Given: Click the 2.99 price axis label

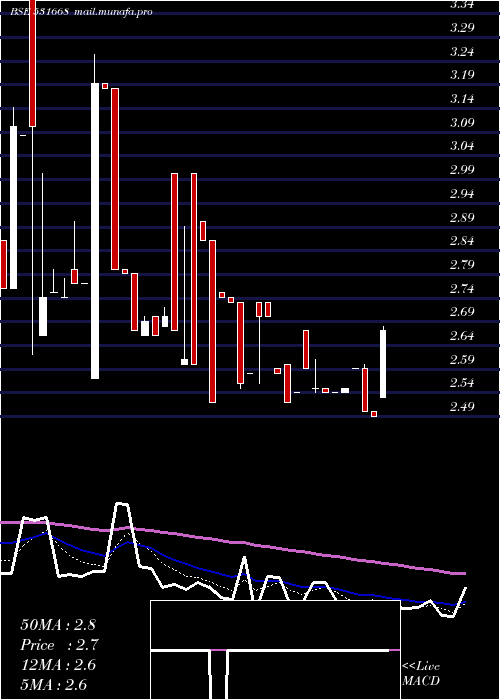Looking at the screenshot, I should 462,170.
